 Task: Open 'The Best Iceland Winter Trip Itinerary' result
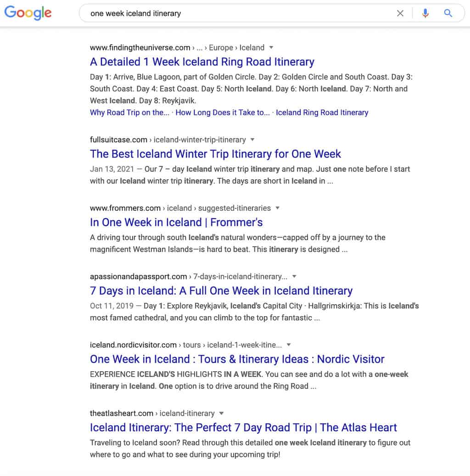(x=215, y=154)
